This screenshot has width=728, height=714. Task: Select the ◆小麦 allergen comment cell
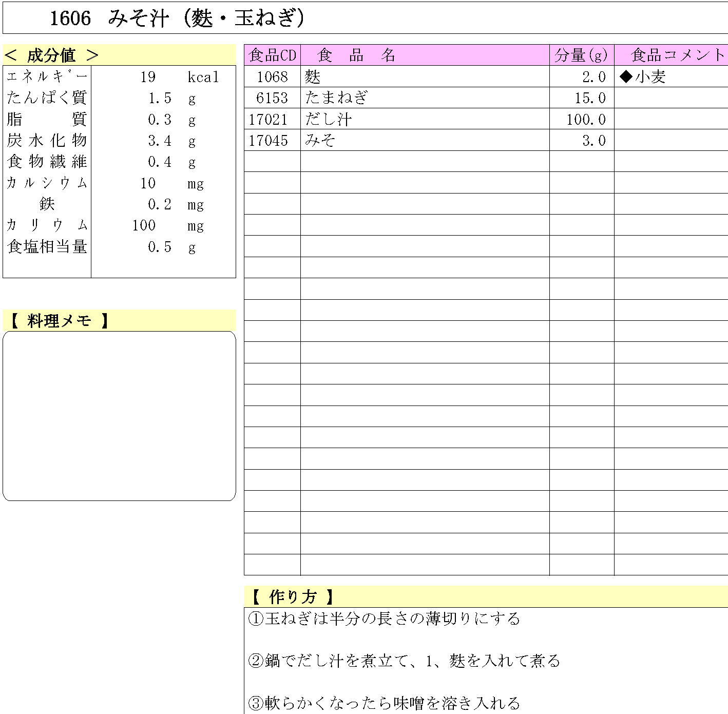pos(643,77)
